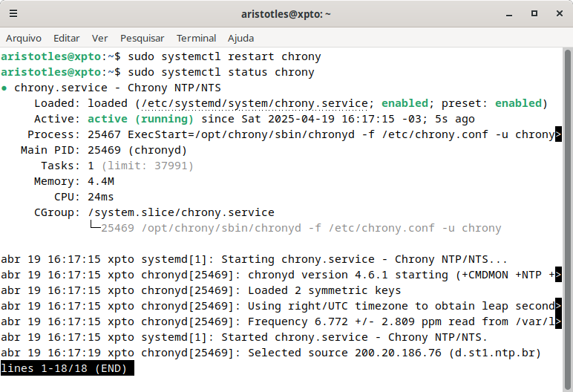Screen dimensions: 573x392
Task: Click the truncation marker on chronyd version line
Action: pos(558,275)
